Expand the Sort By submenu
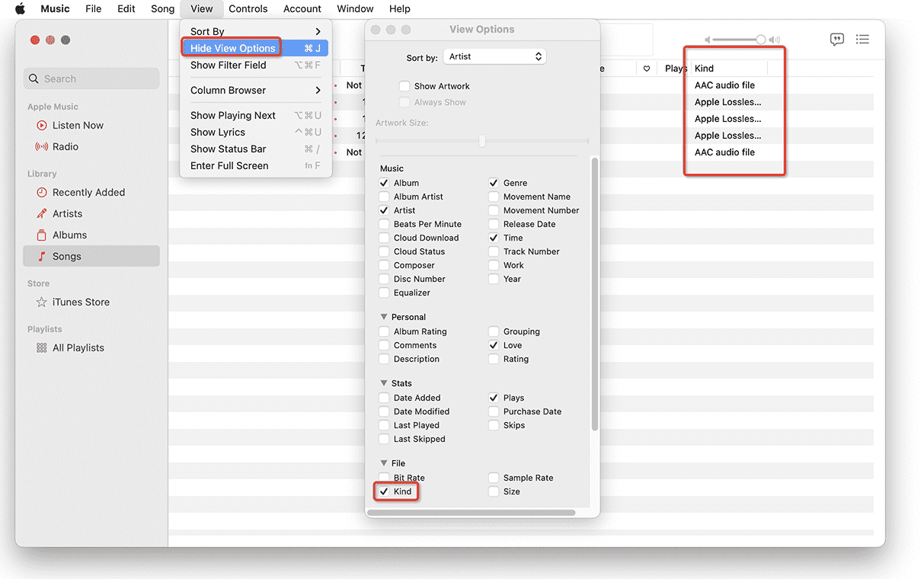This screenshot has height=579, width=924. pos(255,31)
